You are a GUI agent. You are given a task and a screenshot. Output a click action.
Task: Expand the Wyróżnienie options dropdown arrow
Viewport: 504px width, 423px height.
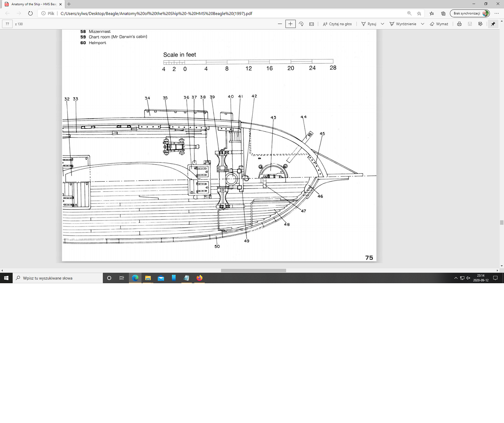(x=423, y=24)
